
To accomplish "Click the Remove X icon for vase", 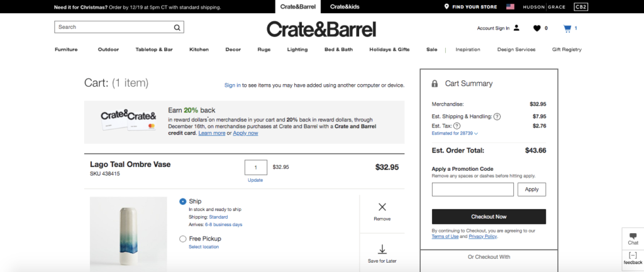I will (382, 207).
